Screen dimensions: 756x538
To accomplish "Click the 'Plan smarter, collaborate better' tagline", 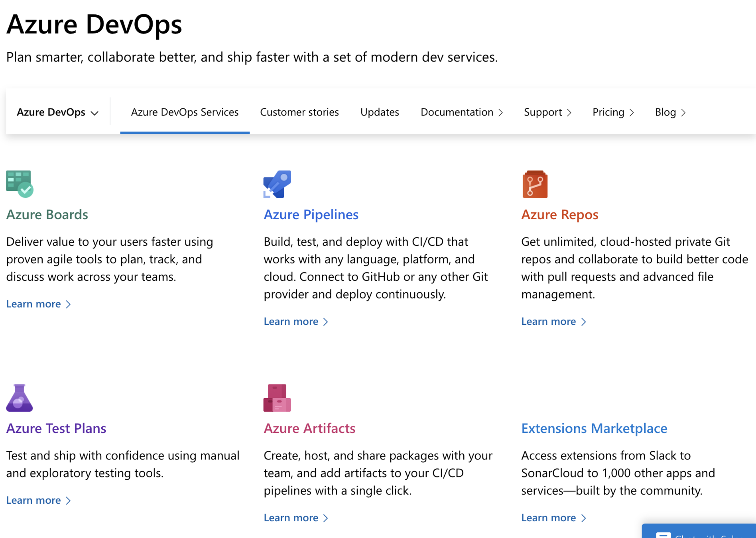I will 252,57.
